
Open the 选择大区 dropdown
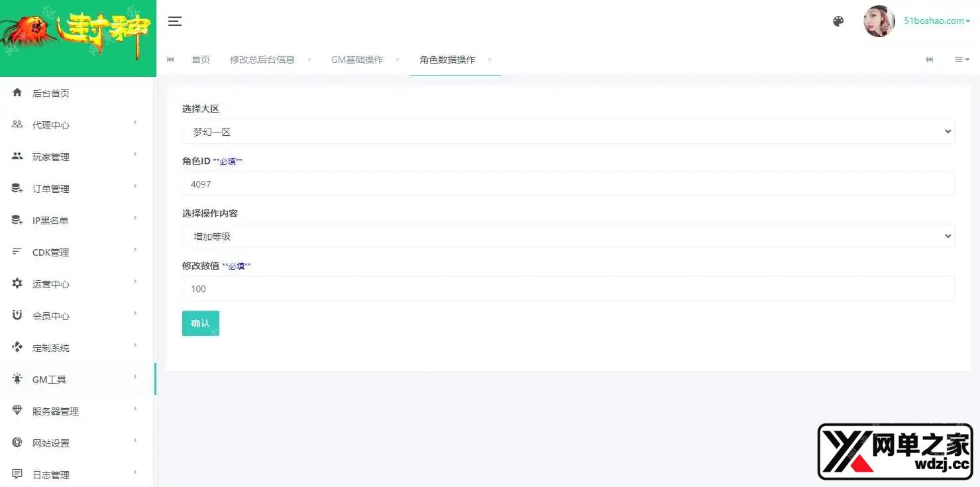click(x=568, y=132)
